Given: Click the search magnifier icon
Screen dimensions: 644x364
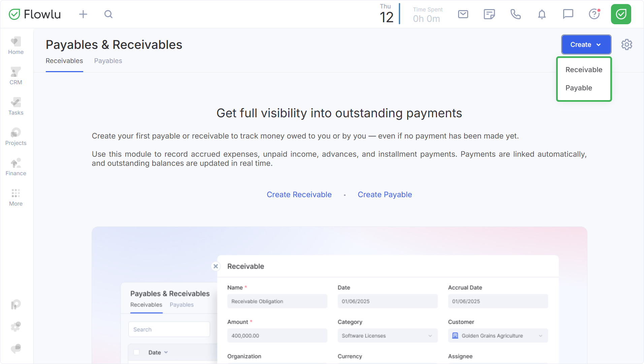Looking at the screenshot, I should [108, 14].
